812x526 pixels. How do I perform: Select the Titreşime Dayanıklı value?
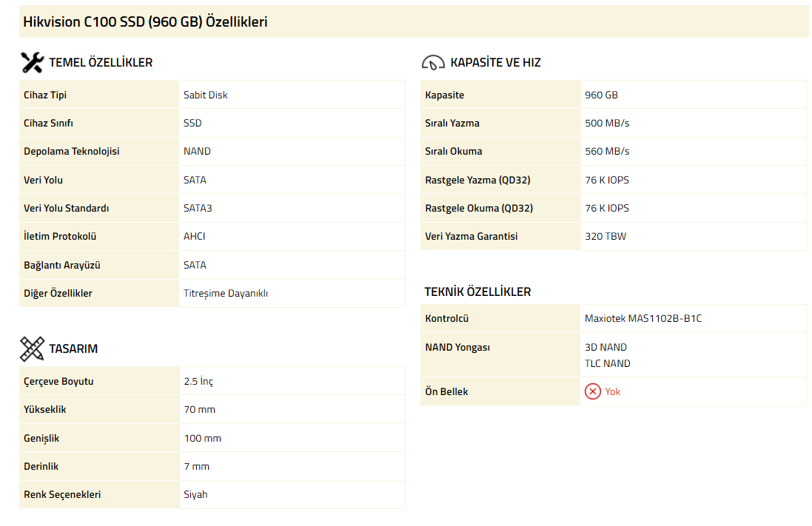(226, 293)
